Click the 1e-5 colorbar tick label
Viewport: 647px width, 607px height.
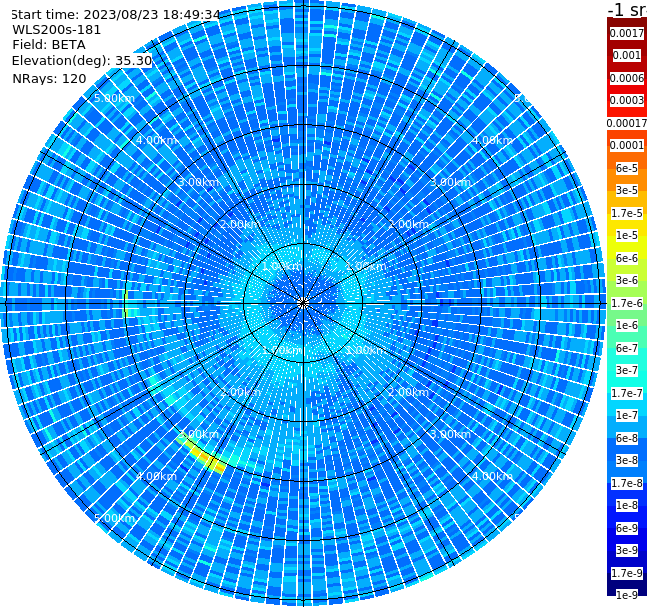tap(627, 235)
